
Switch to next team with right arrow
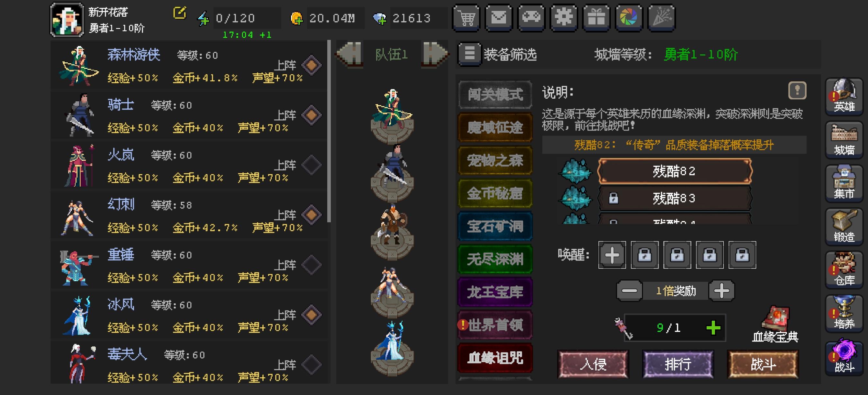tap(435, 54)
